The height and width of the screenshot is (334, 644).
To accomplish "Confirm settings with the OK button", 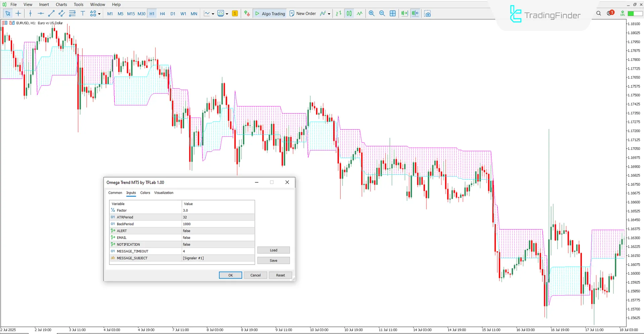I will (x=230, y=275).
